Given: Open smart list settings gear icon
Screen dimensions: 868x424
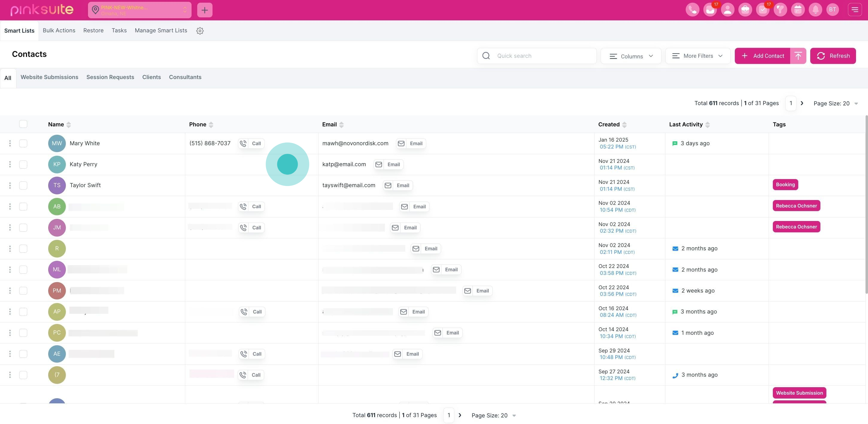Looking at the screenshot, I should [x=200, y=31].
